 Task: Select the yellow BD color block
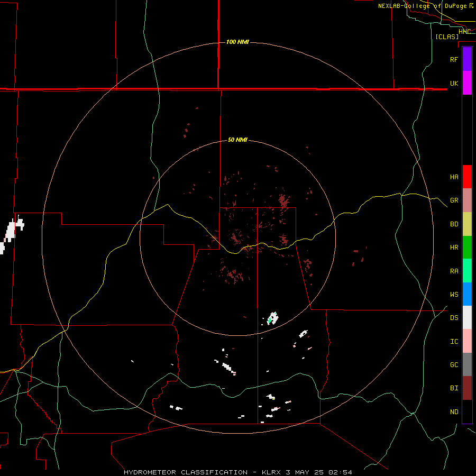coord(467,224)
